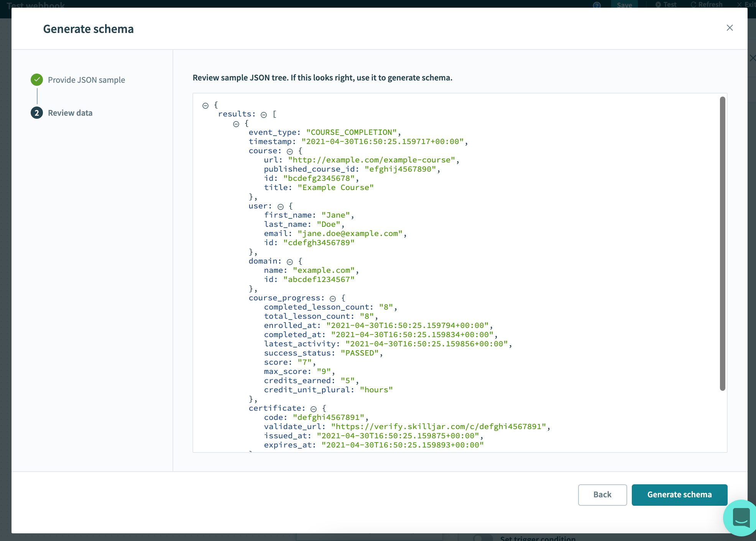Click the user id "cdefgh3456789" value
The height and width of the screenshot is (541, 756).
[x=319, y=243]
